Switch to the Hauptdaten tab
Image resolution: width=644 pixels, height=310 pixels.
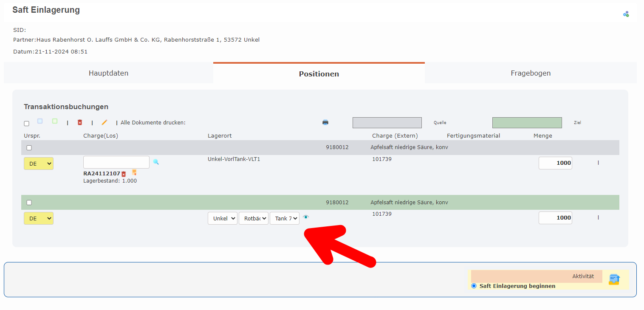[108, 73]
